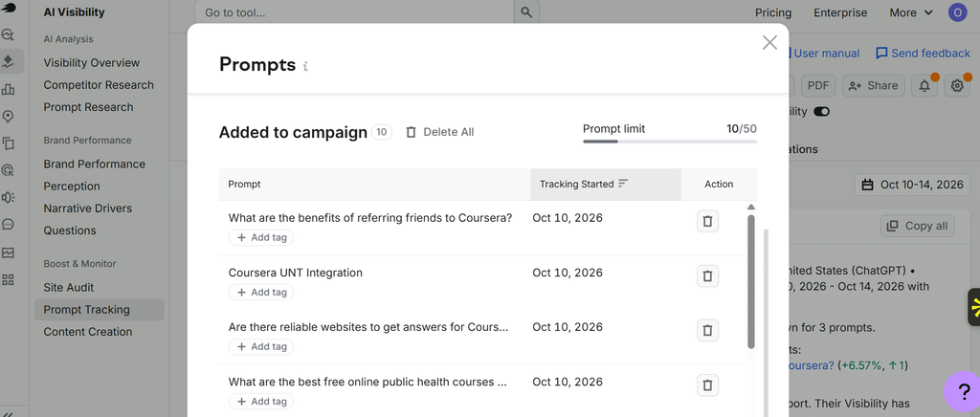Delete the 'Coursera UNT Integration' prompt
980x417 pixels.
(707, 275)
